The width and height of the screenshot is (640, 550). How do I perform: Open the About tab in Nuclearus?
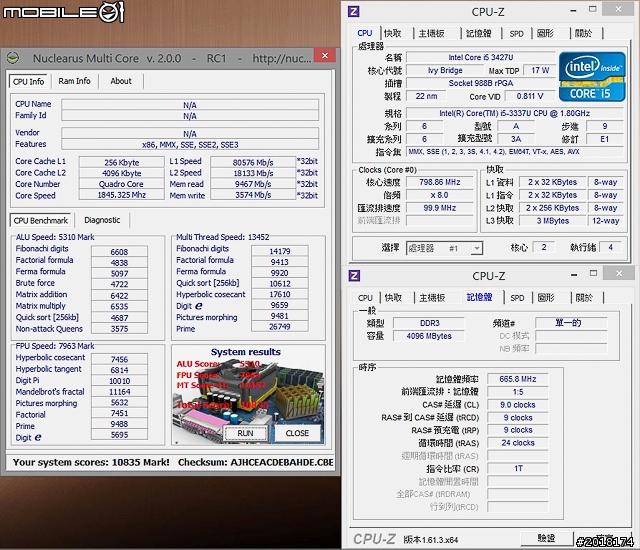coord(121,81)
